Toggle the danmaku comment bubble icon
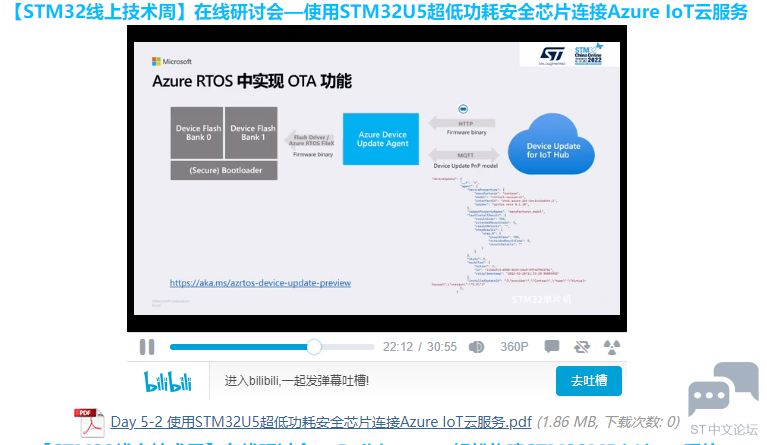This screenshot has width=767, height=445. click(552, 346)
